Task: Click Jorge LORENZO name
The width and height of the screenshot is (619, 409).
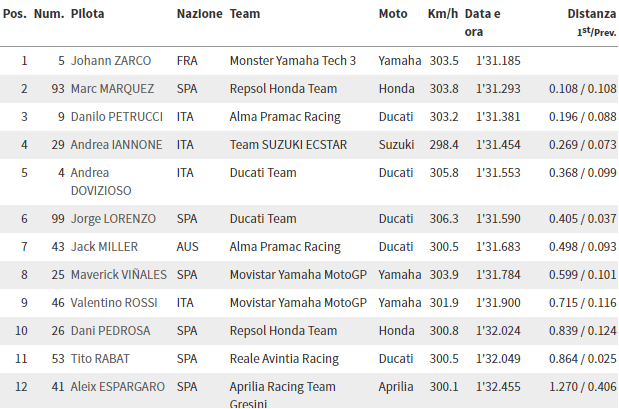Action: click(113, 219)
